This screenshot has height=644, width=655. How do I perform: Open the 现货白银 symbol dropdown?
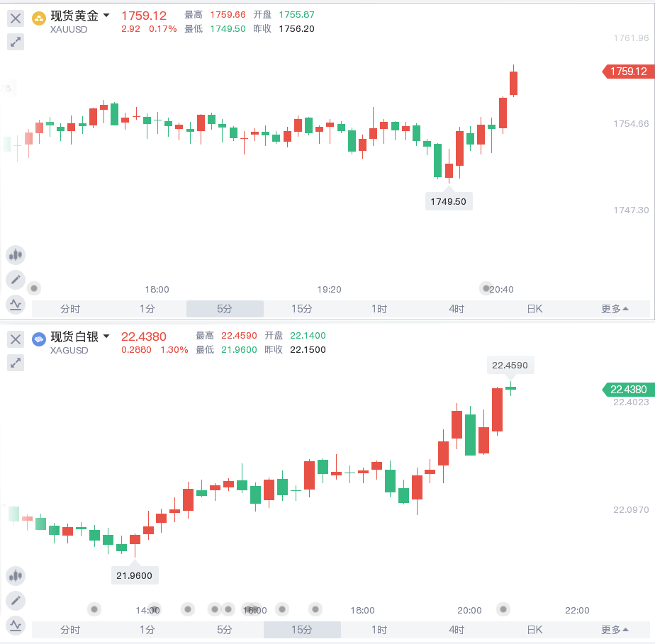pos(106,337)
